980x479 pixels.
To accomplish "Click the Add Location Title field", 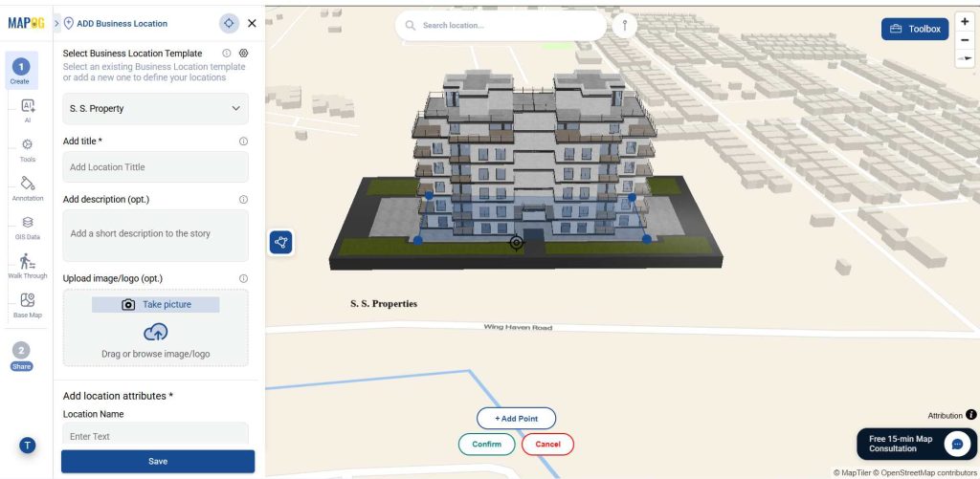I will point(156,166).
